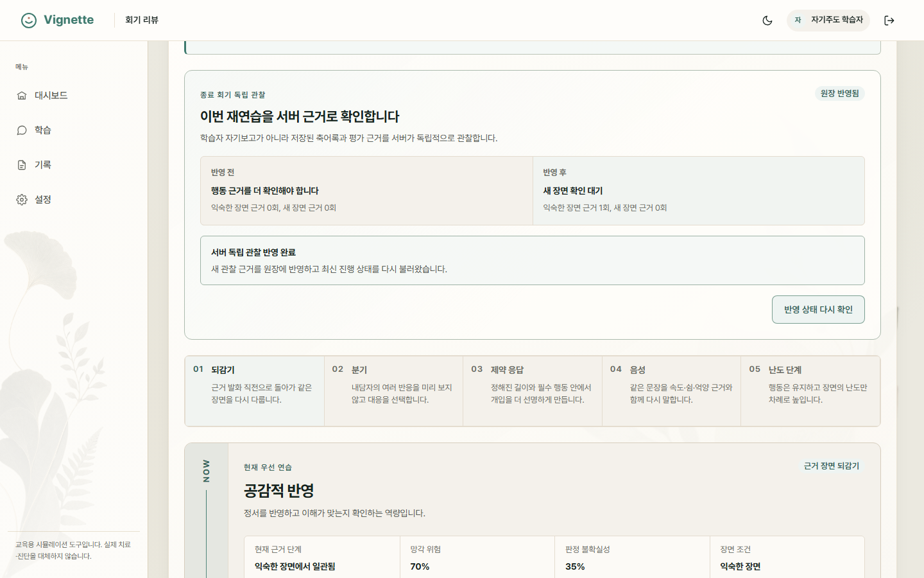Click the 반영 후 evidence card
The image size is (924, 578).
click(699, 191)
